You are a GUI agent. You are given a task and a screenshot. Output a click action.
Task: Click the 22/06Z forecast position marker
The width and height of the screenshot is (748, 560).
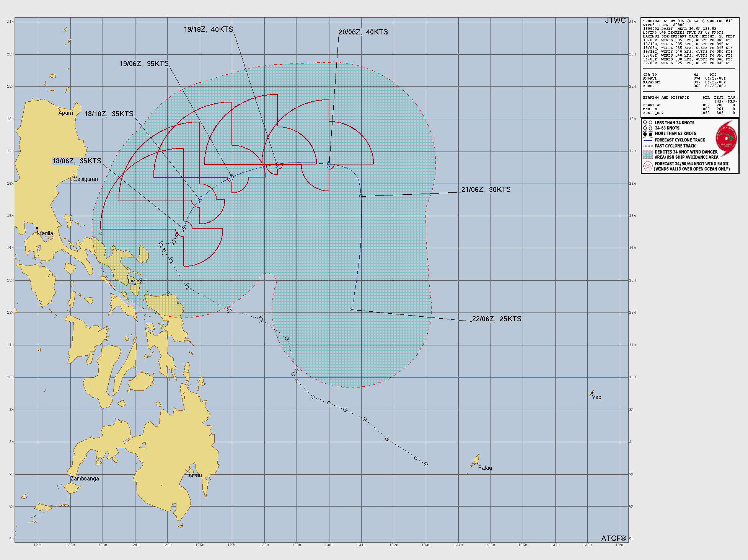[x=352, y=309]
